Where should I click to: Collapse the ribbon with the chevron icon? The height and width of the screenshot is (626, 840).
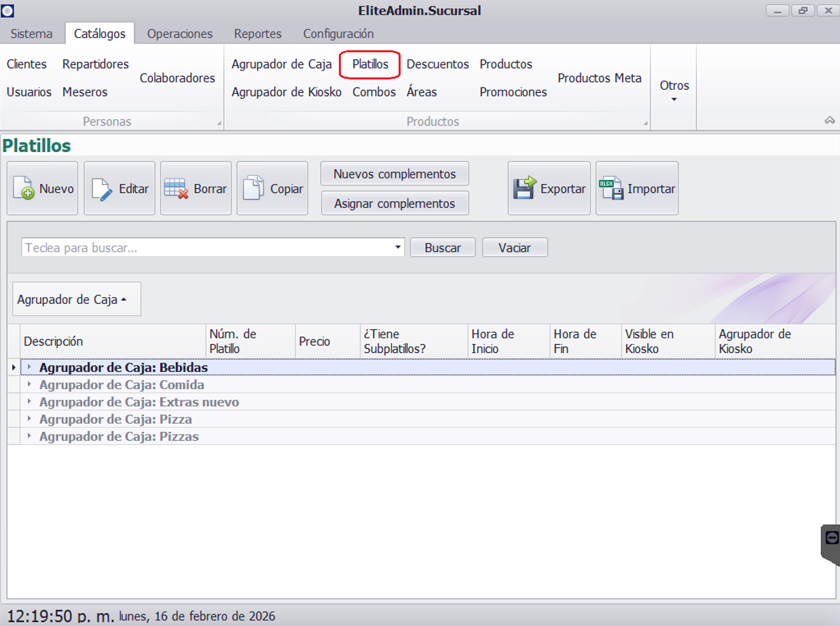[x=829, y=120]
